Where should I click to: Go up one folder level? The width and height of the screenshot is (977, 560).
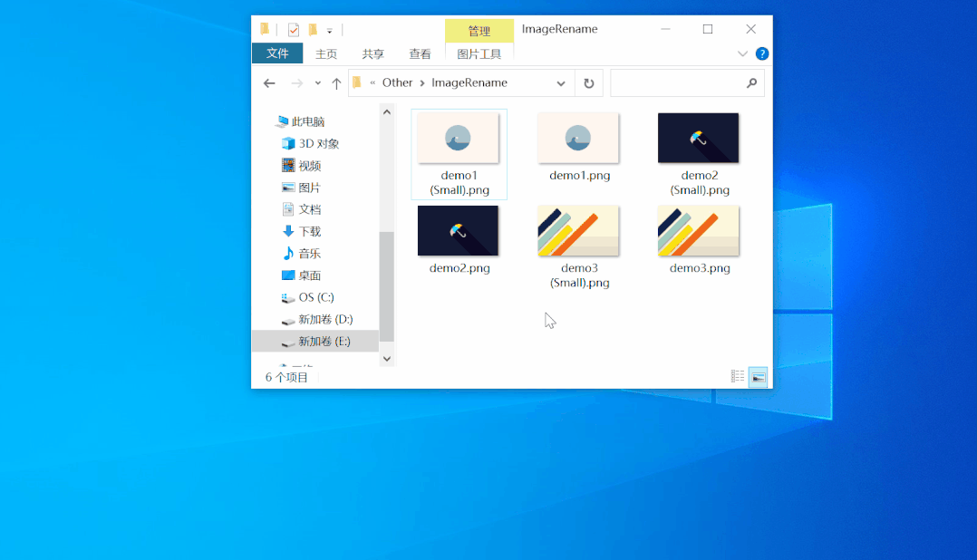tap(336, 82)
